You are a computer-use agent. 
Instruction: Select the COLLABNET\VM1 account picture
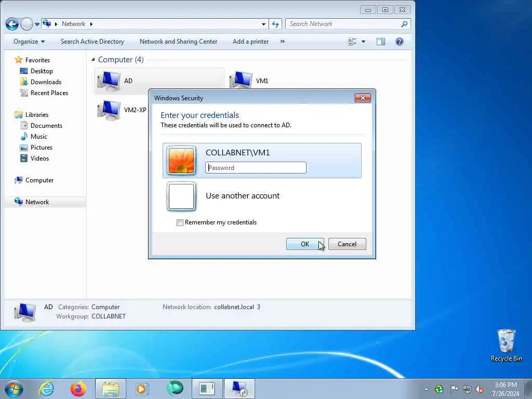[x=181, y=161]
